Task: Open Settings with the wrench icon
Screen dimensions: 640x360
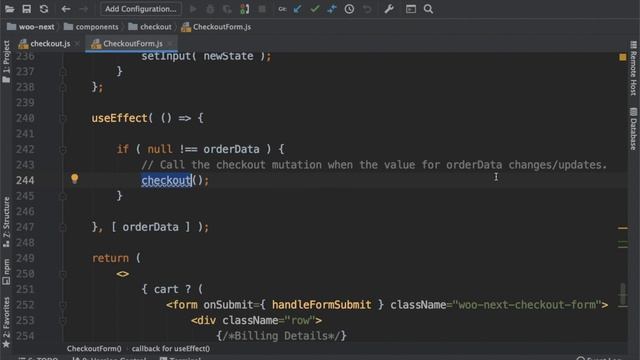Action: 389,9
